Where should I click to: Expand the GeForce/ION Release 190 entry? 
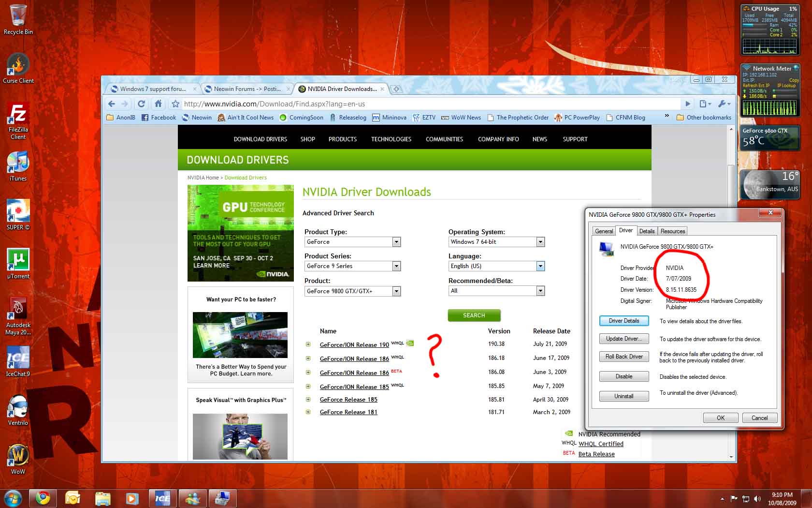[x=308, y=344]
